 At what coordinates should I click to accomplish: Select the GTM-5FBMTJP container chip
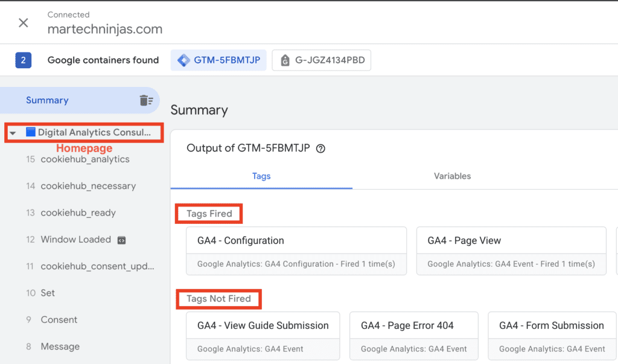(x=218, y=60)
